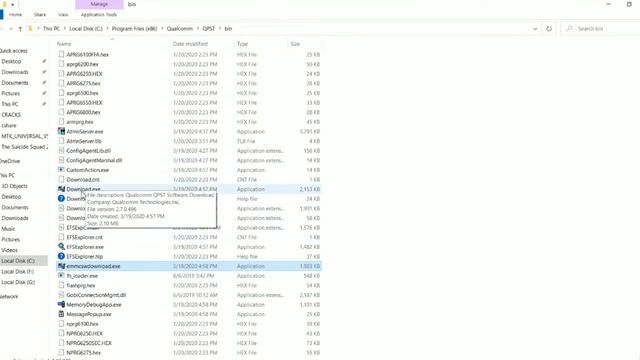This screenshot has width=640, height=360.
Task: Open pinned Downloads under Quick access
Action: pos(15,72)
